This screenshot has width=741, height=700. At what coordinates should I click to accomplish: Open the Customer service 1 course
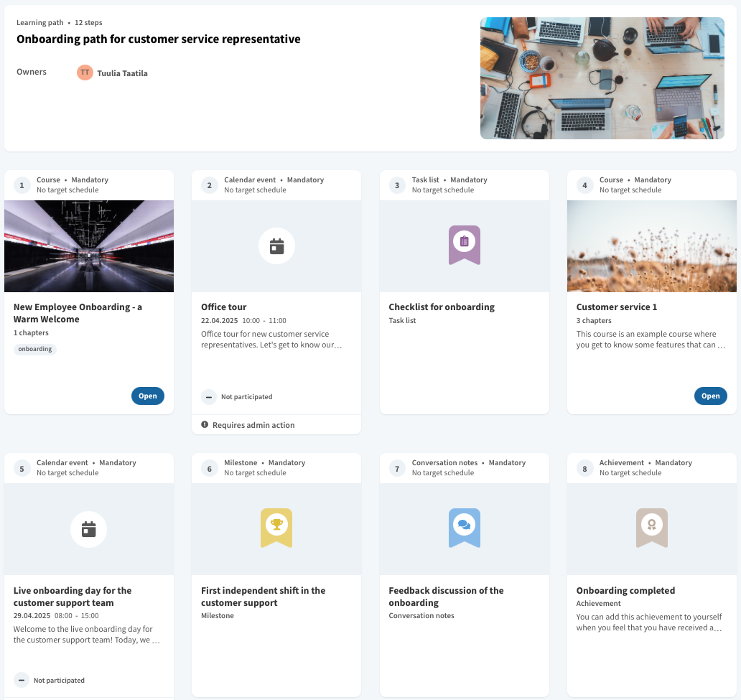click(710, 396)
